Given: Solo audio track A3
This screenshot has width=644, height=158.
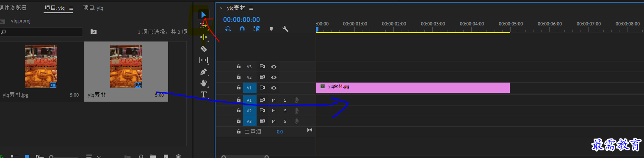Looking at the screenshot, I should coord(285,121).
